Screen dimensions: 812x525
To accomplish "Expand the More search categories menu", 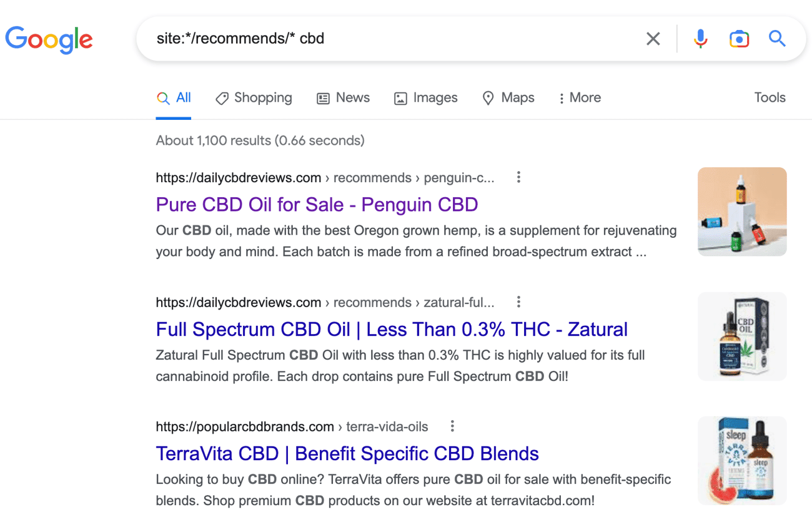I will 580,98.
